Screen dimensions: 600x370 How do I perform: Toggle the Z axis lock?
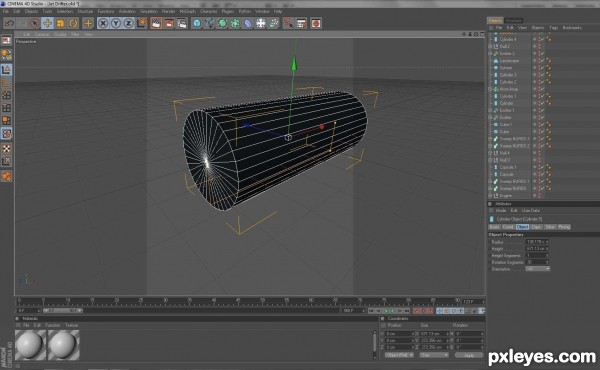(129, 23)
